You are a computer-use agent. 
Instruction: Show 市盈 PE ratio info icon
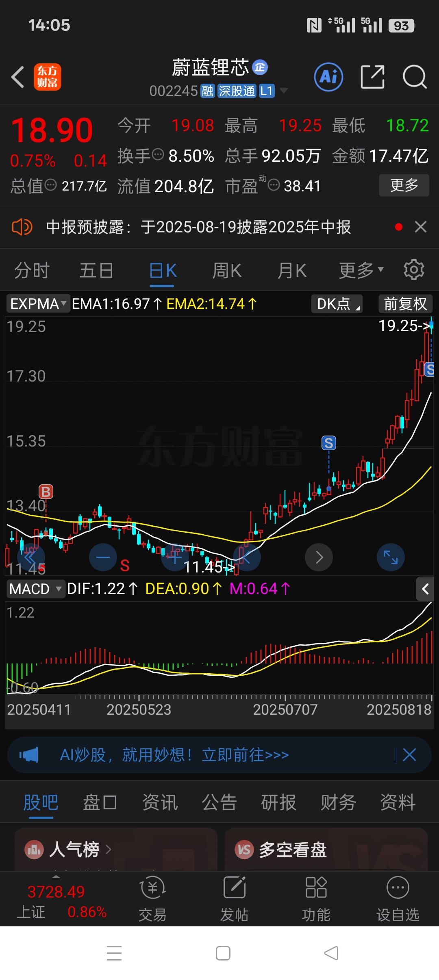(x=274, y=185)
